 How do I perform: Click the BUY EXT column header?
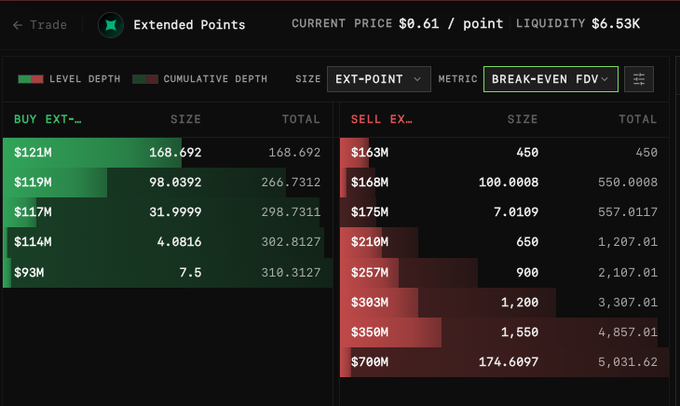tap(47, 119)
